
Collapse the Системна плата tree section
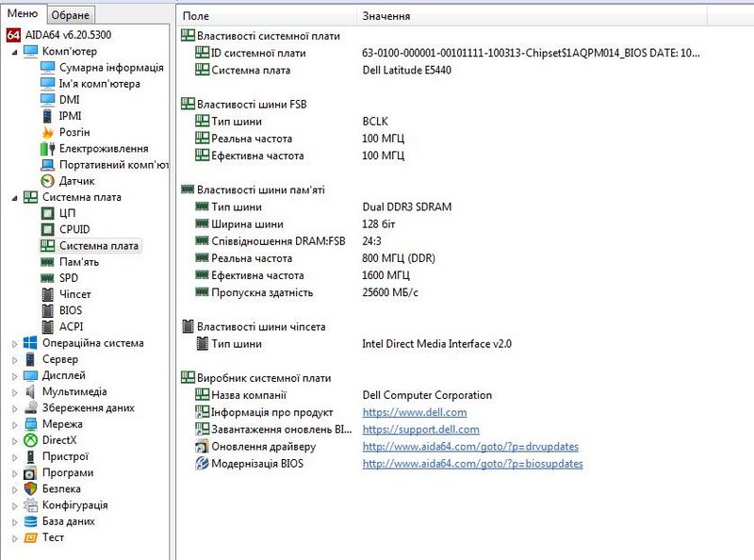(14, 198)
